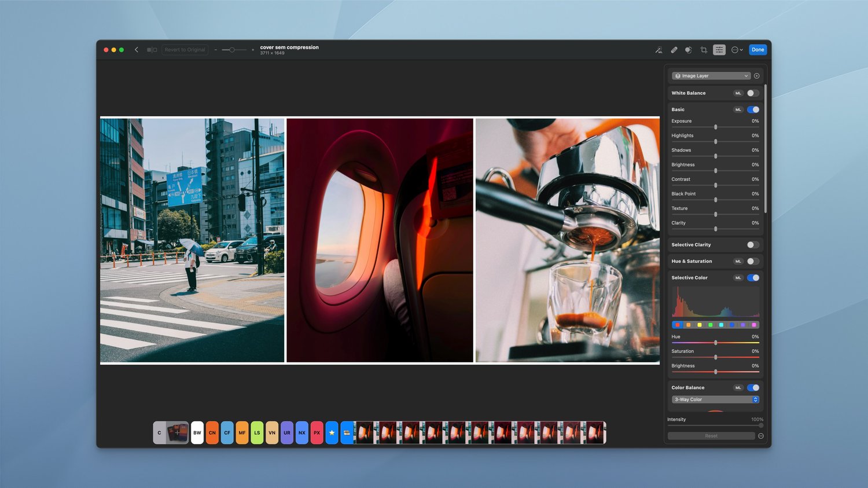Select the Crop tool
Screen dimensions: 868x488
(704, 50)
